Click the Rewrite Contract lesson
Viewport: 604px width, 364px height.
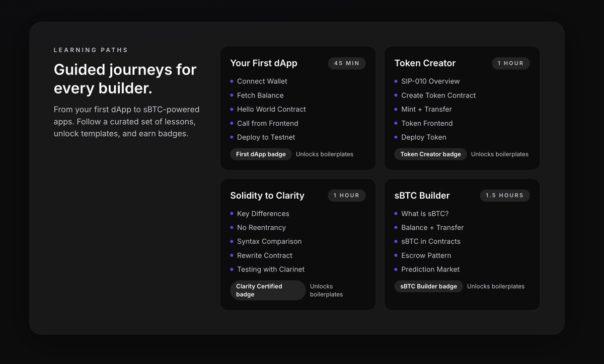[x=265, y=256]
